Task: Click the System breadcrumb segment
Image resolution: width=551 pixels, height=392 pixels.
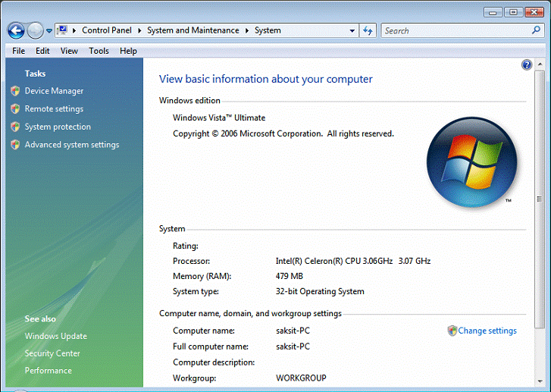Action: click(268, 30)
